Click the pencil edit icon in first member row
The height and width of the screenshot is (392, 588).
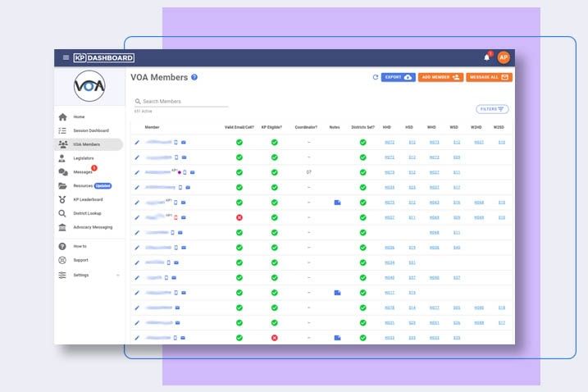(137, 142)
